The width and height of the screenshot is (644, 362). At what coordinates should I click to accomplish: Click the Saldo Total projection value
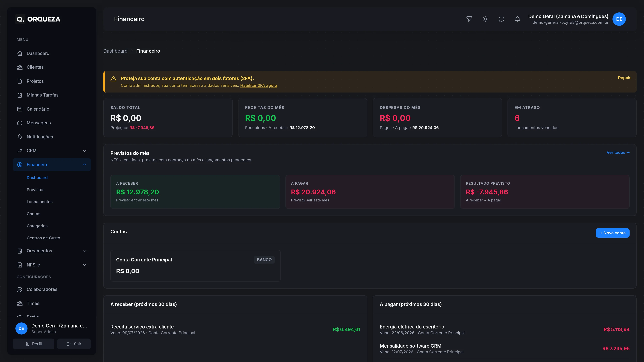pyautogui.click(x=142, y=128)
